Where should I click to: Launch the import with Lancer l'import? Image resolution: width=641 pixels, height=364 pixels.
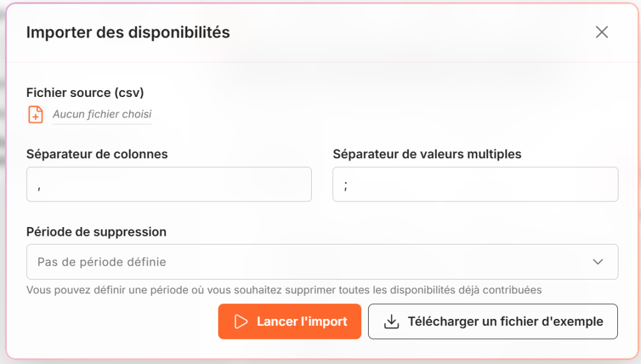[289, 321]
